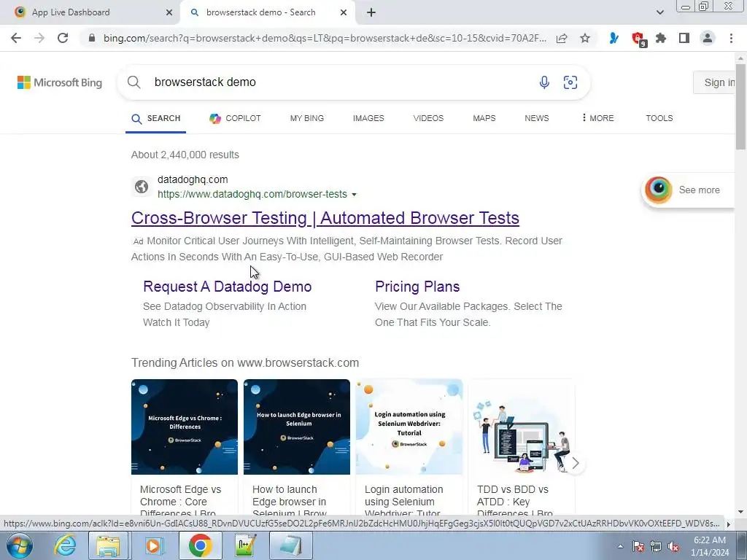Close the browserstack demo - Search tab
This screenshot has width=747, height=560.
click(x=344, y=12)
